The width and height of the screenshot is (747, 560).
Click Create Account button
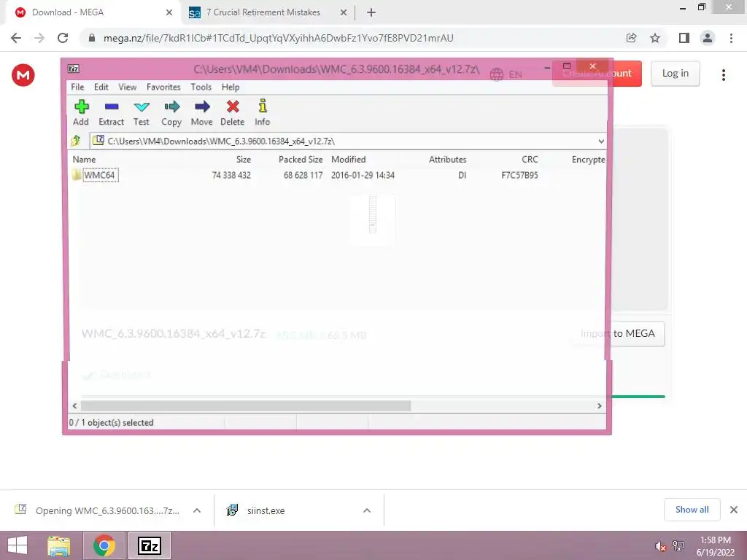click(x=597, y=74)
